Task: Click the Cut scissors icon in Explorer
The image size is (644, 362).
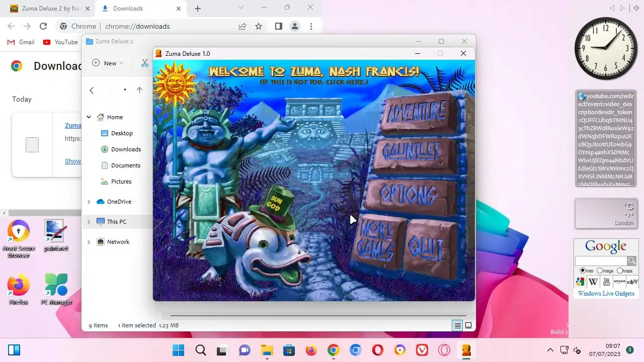Action: point(145,63)
